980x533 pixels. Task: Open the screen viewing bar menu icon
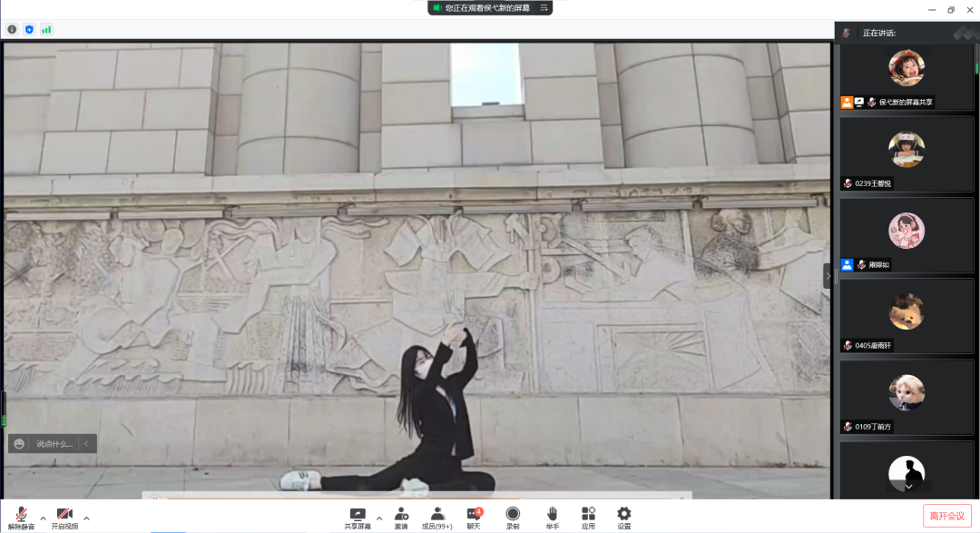click(544, 7)
